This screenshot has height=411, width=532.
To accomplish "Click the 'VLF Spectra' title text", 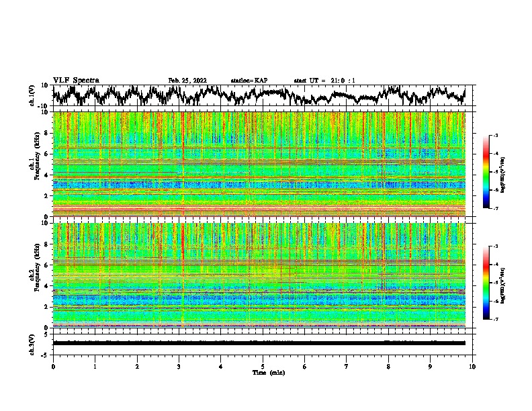I will 77,81.
